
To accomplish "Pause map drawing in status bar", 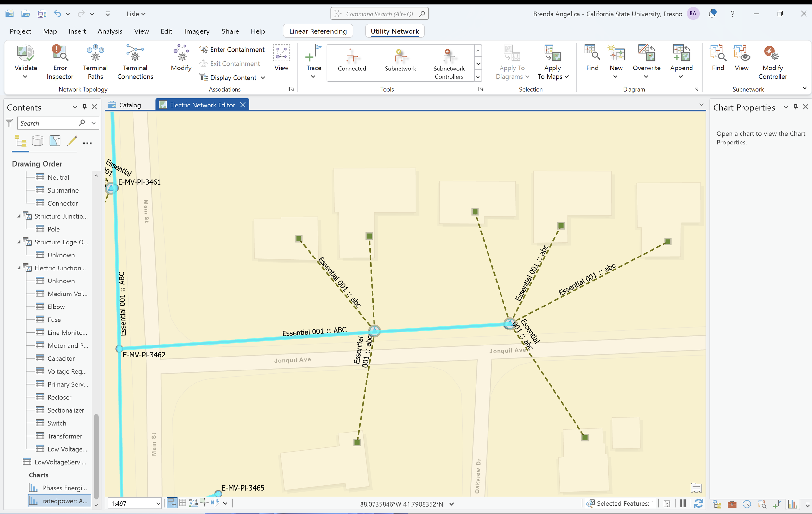I will pyautogui.click(x=683, y=503).
